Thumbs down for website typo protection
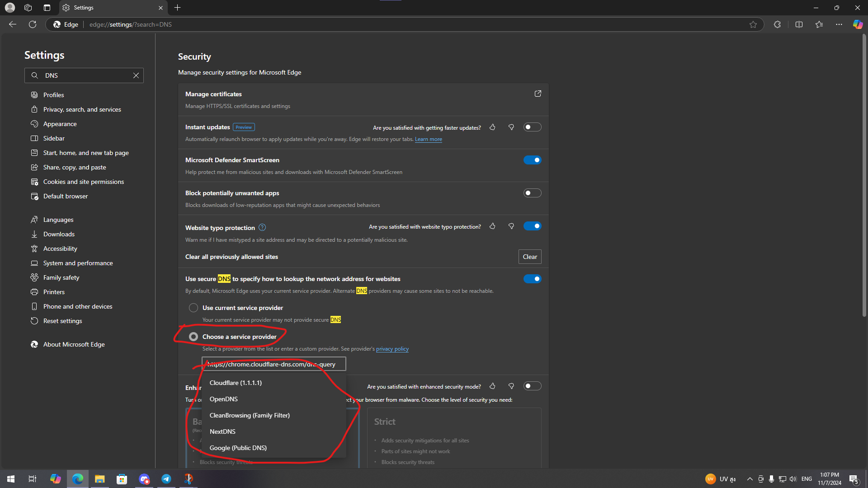868x488 pixels. click(511, 226)
